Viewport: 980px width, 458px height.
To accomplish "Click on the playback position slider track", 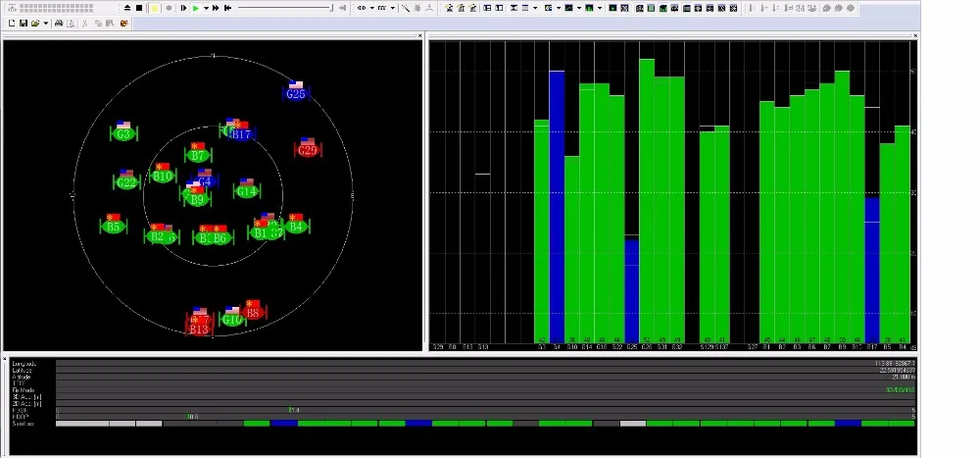I will pos(285,8).
